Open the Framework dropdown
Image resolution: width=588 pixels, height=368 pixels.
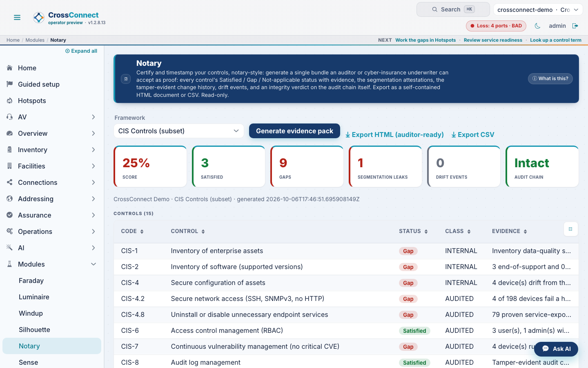(x=179, y=131)
